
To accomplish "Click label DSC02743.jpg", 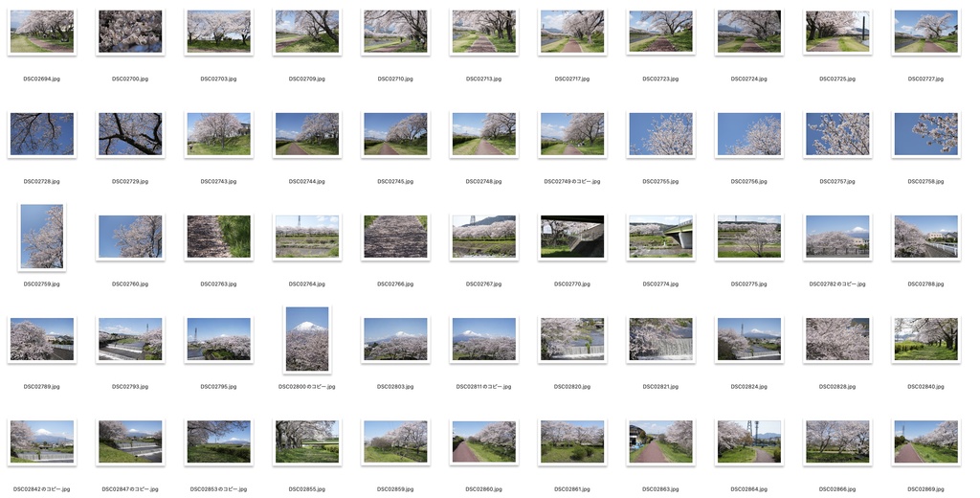I will tap(219, 182).
